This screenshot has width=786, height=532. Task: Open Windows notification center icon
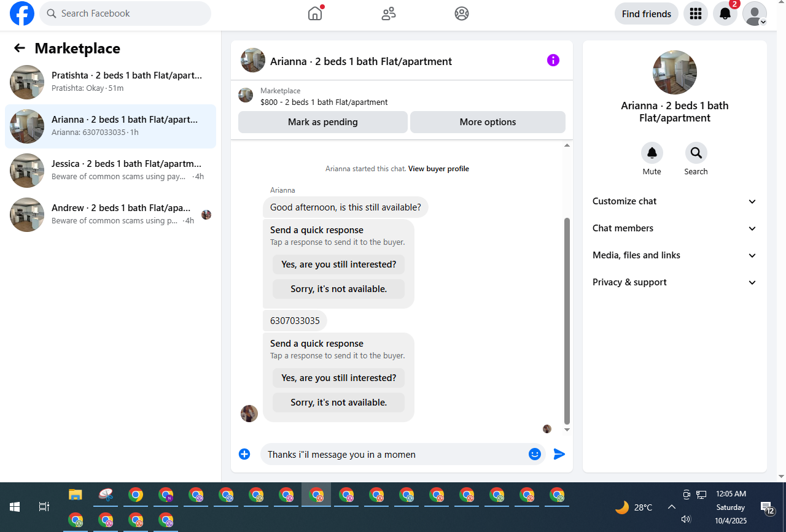767,507
